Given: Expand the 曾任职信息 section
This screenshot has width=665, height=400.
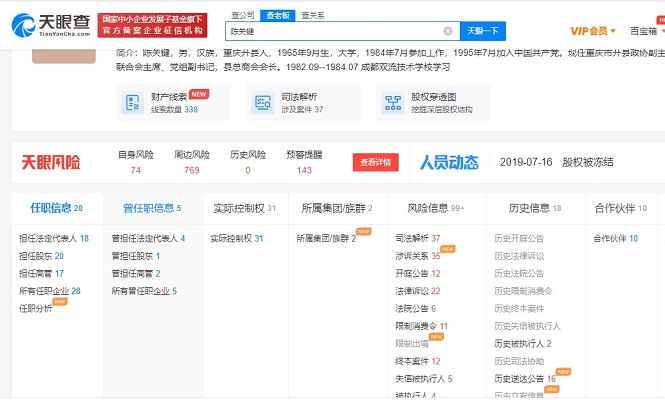Looking at the screenshot, I should pyautogui.click(x=152, y=208).
